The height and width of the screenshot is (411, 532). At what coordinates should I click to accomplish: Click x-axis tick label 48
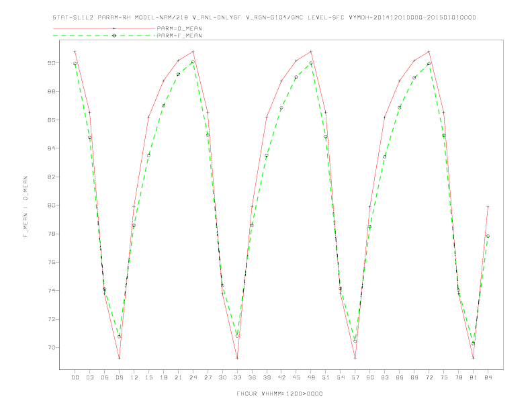(311, 377)
